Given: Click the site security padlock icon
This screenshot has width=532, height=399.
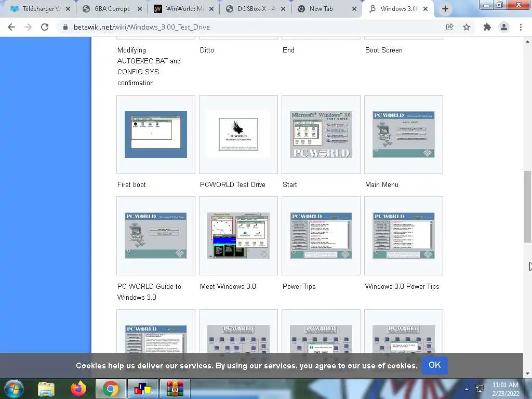Looking at the screenshot, I should pos(65,27).
